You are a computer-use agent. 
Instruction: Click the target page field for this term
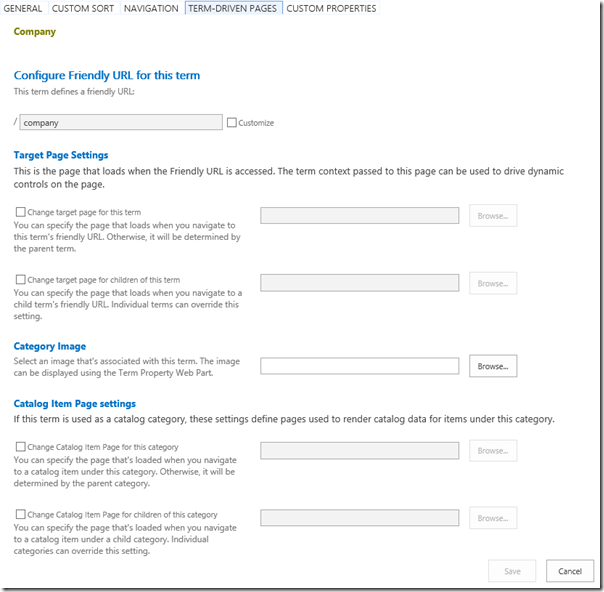click(x=359, y=216)
